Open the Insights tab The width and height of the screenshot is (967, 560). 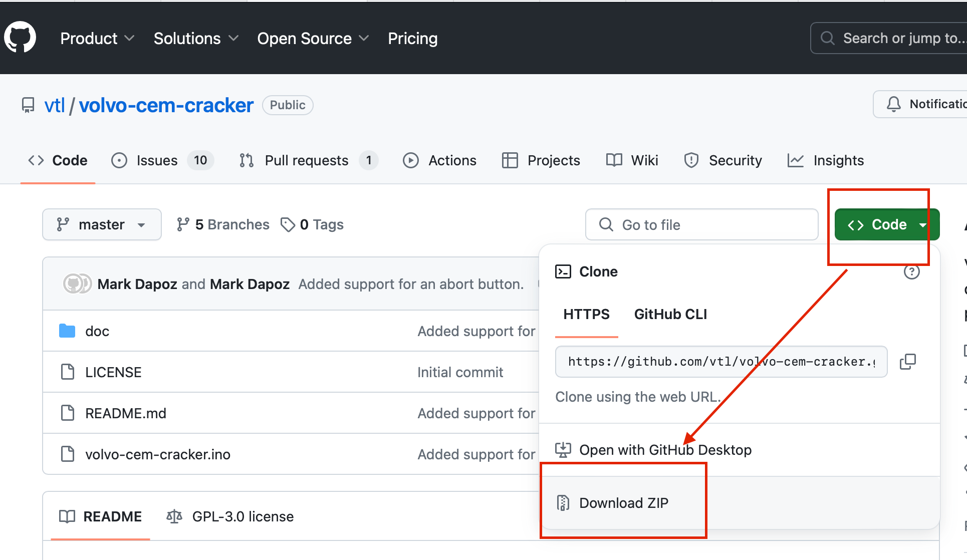(x=826, y=160)
